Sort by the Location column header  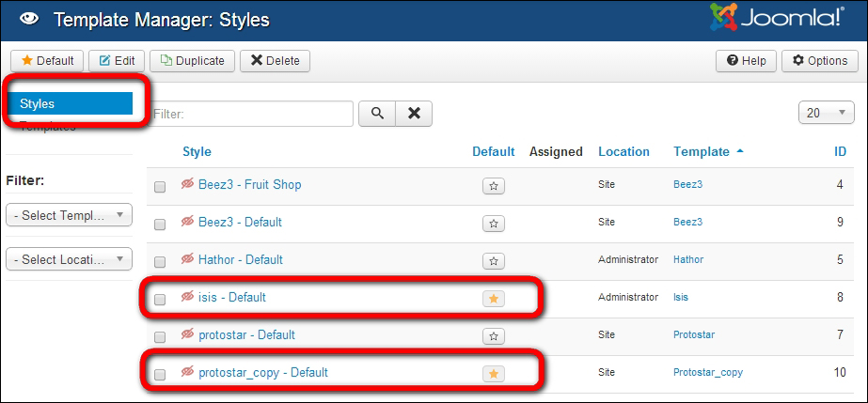[x=623, y=151]
